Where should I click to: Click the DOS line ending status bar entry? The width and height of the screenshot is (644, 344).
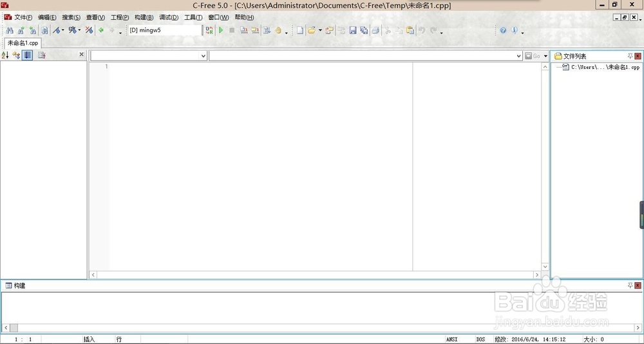point(480,339)
